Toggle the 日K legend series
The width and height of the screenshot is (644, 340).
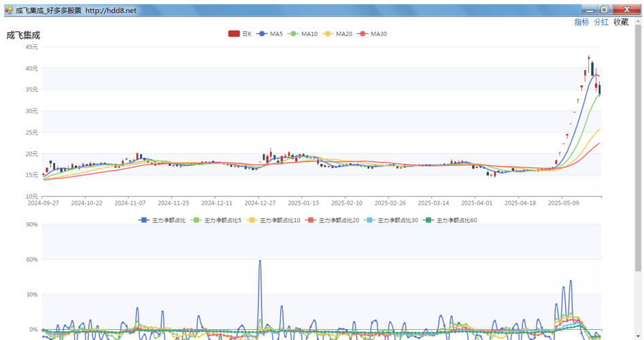(239, 34)
